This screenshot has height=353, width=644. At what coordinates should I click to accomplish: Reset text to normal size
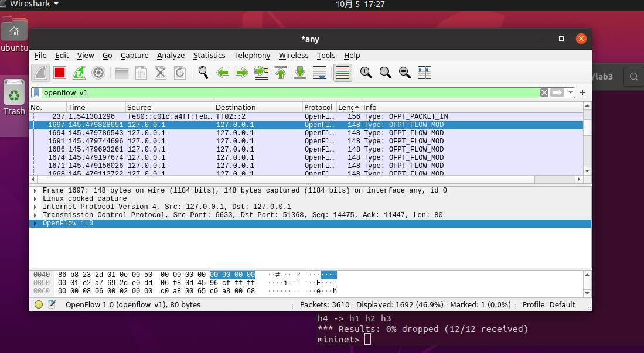404,73
